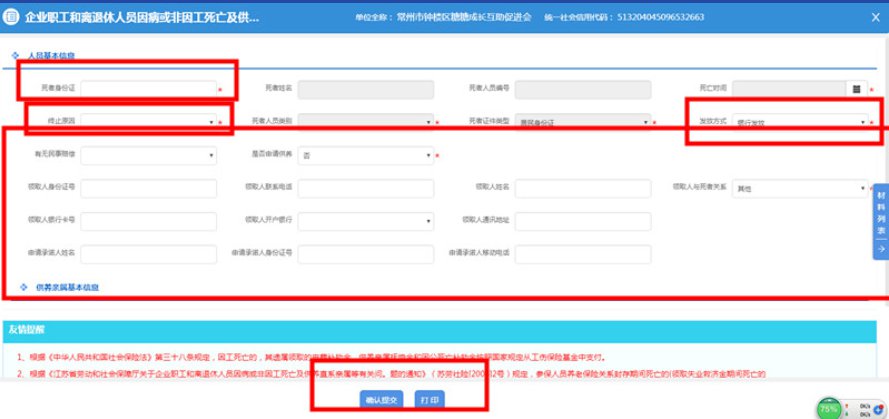Image resolution: width=889 pixels, height=419 pixels.
Task: Click the 领取人身份证号 input field
Action: click(x=149, y=188)
